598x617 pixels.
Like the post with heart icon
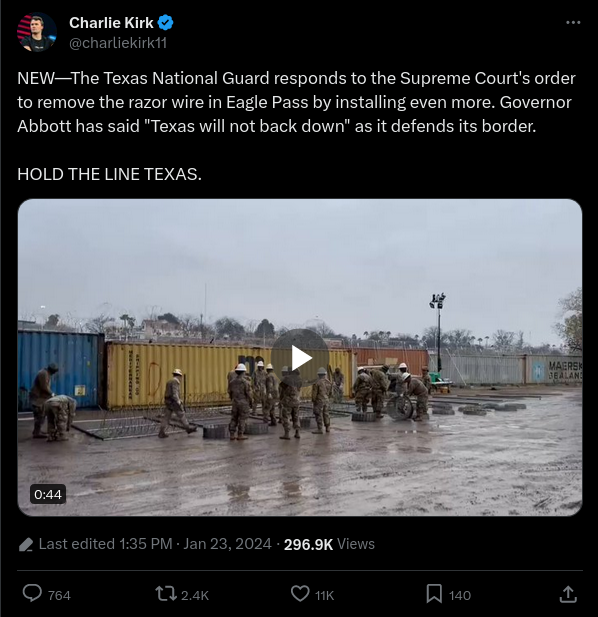pyautogui.click(x=300, y=594)
